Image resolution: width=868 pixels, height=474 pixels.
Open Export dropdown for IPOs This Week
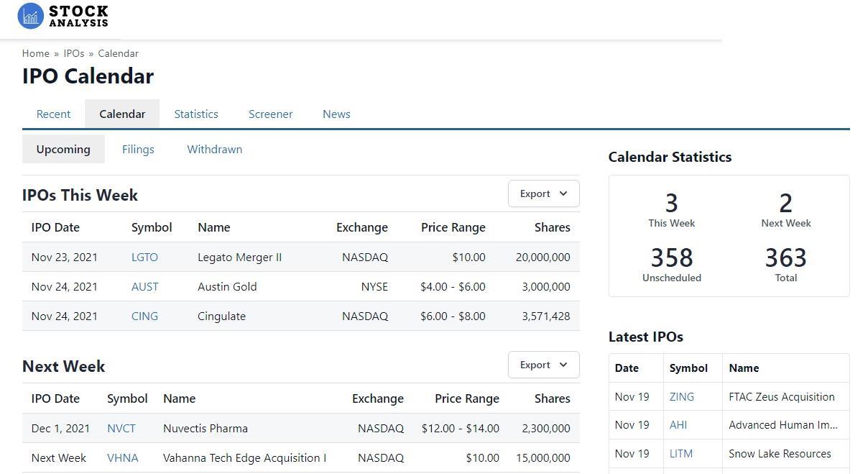coord(544,193)
